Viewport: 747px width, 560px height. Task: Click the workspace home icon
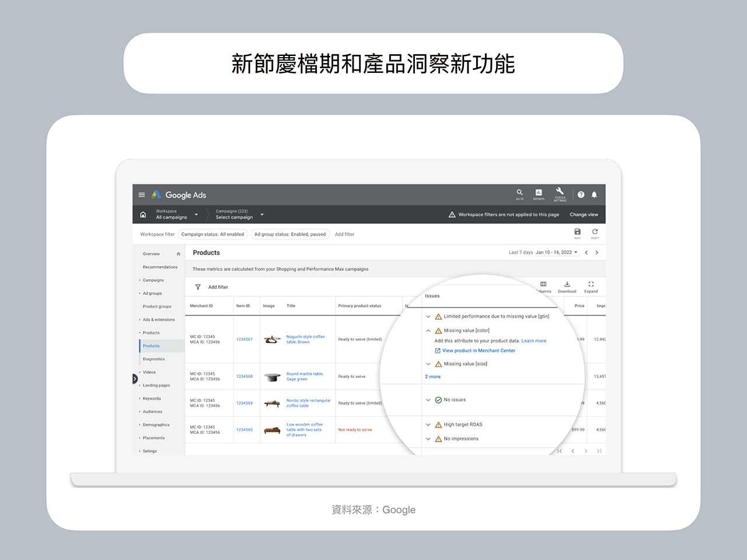(x=143, y=215)
